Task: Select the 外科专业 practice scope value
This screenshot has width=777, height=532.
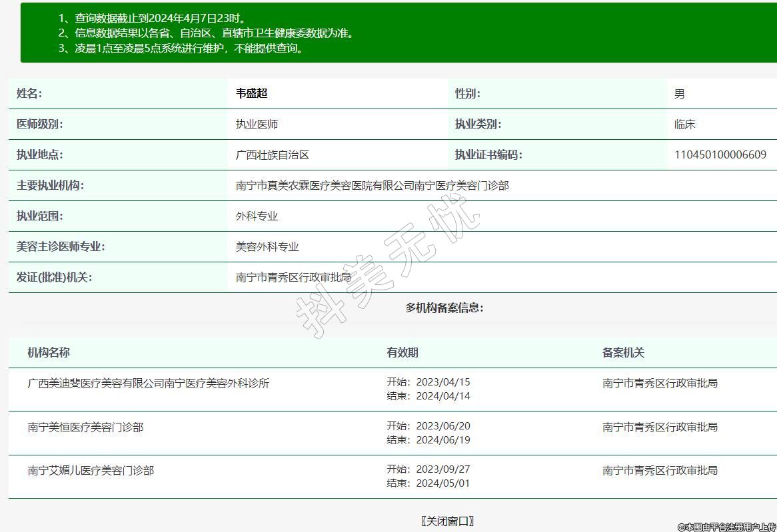Action: point(257,216)
